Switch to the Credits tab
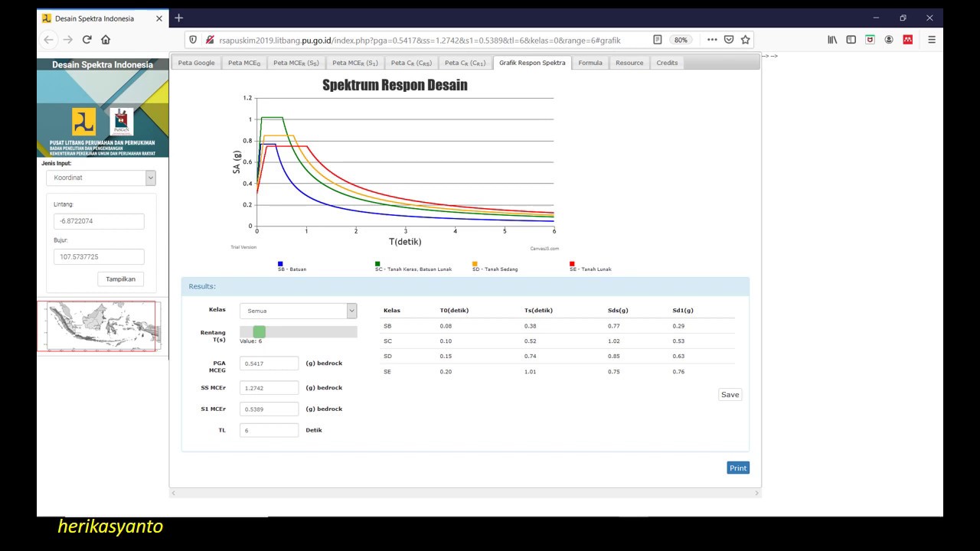980x551 pixels. click(x=667, y=63)
